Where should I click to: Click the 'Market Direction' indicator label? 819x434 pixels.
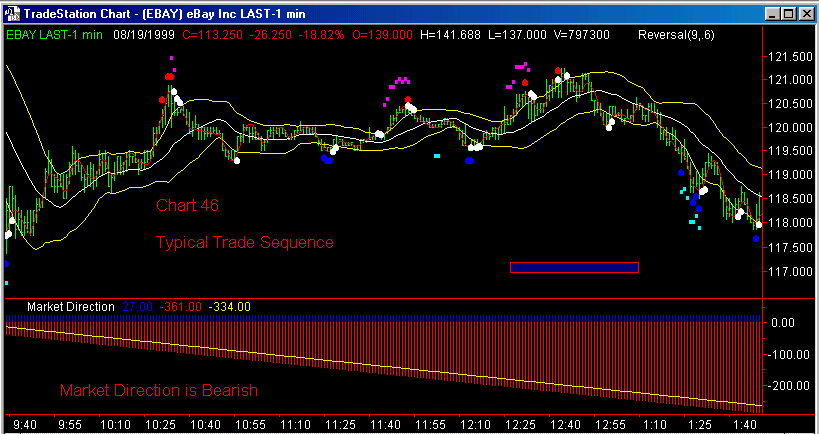click(70, 307)
